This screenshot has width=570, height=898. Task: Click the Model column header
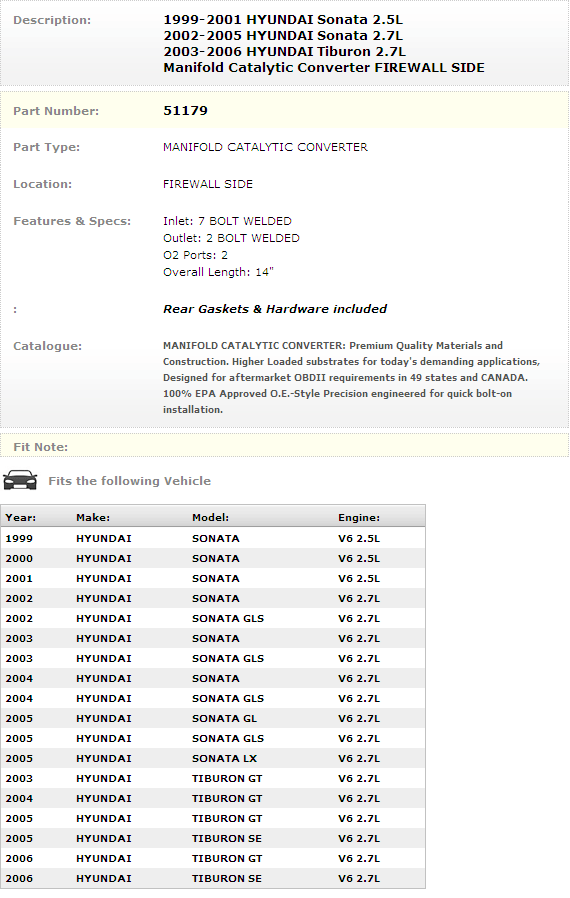point(210,517)
